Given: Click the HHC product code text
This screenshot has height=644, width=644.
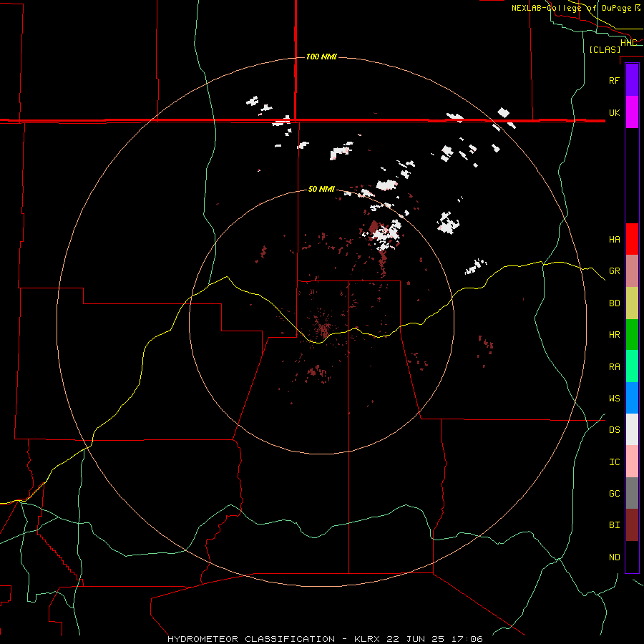Looking at the screenshot, I should coord(628,42).
